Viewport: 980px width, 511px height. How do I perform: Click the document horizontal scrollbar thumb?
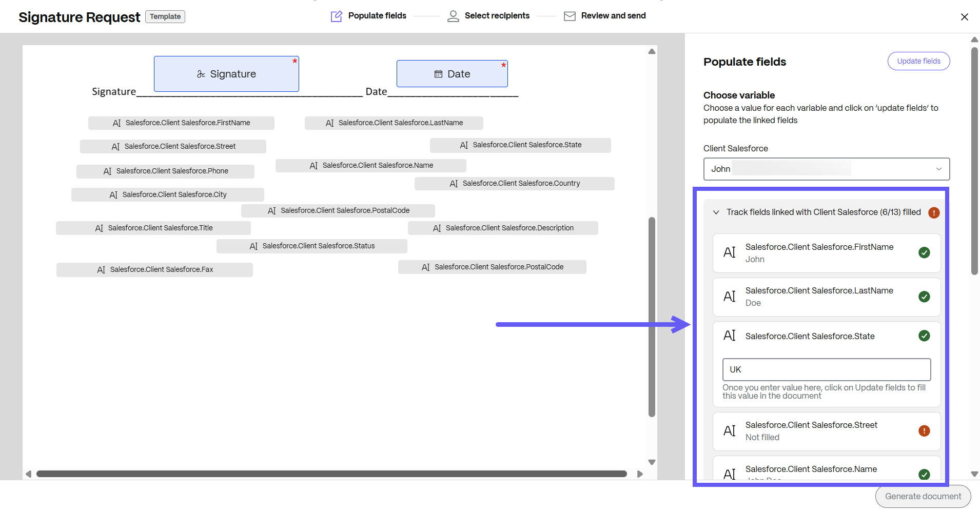pyautogui.click(x=331, y=474)
